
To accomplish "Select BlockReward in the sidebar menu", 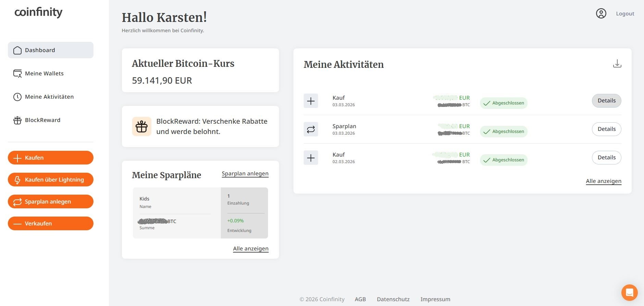I will click(x=42, y=120).
